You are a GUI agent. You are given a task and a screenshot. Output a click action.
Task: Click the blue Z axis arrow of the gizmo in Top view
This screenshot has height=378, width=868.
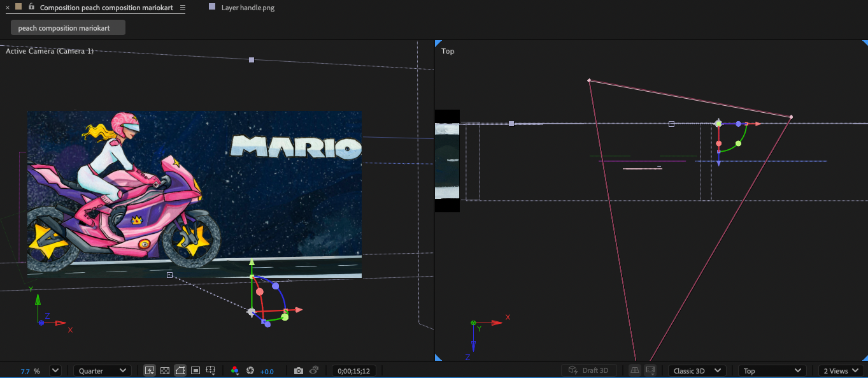click(719, 163)
